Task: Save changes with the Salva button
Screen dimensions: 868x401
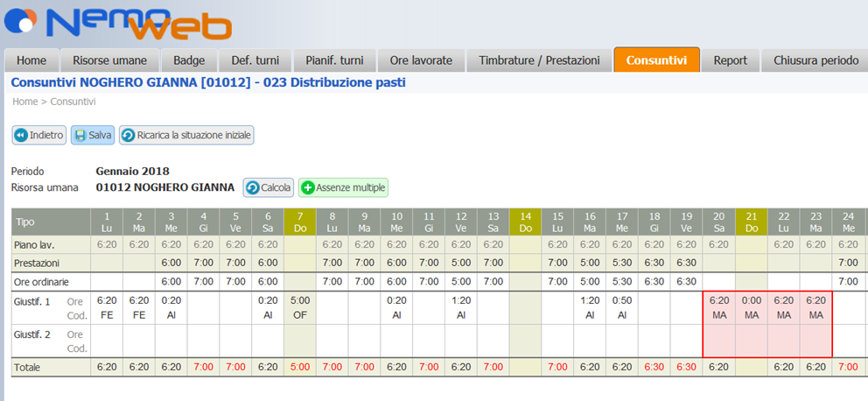Action: tap(93, 135)
